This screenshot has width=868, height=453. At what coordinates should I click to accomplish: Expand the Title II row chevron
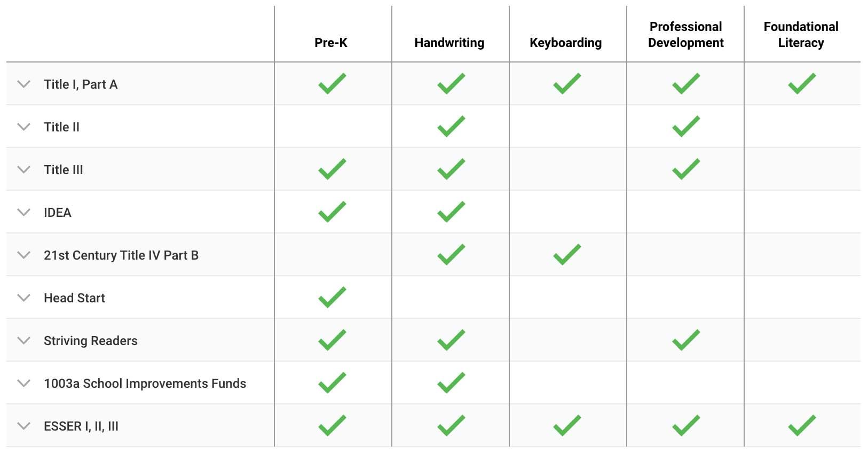point(23,127)
